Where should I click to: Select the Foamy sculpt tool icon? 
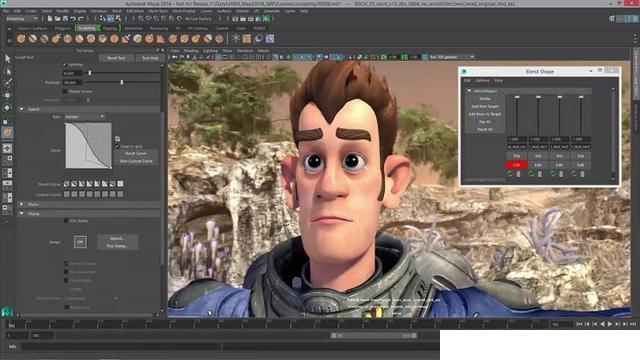91,39
